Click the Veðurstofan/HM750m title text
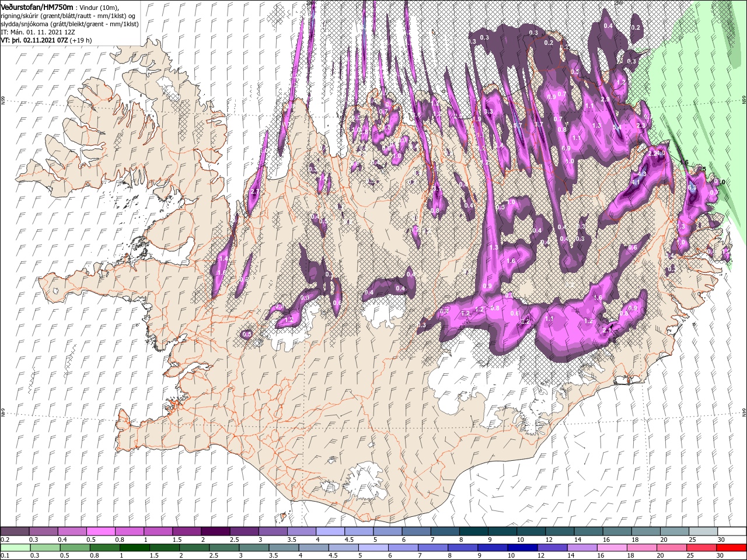The height and width of the screenshot is (560, 747). pos(37,6)
